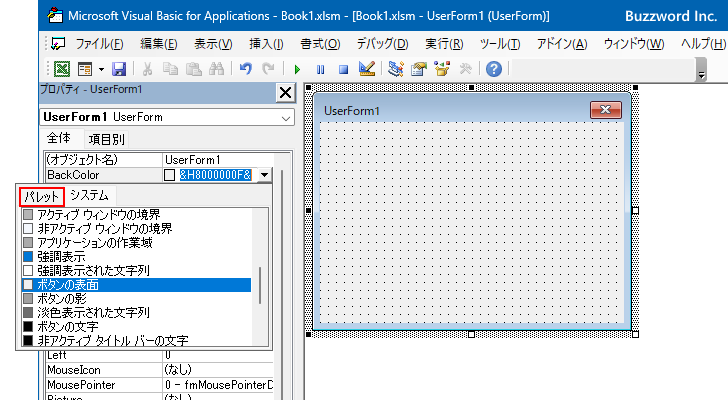728x400 pixels.
Task: Open the ツール(T) menu
Action: coord(500,44)
